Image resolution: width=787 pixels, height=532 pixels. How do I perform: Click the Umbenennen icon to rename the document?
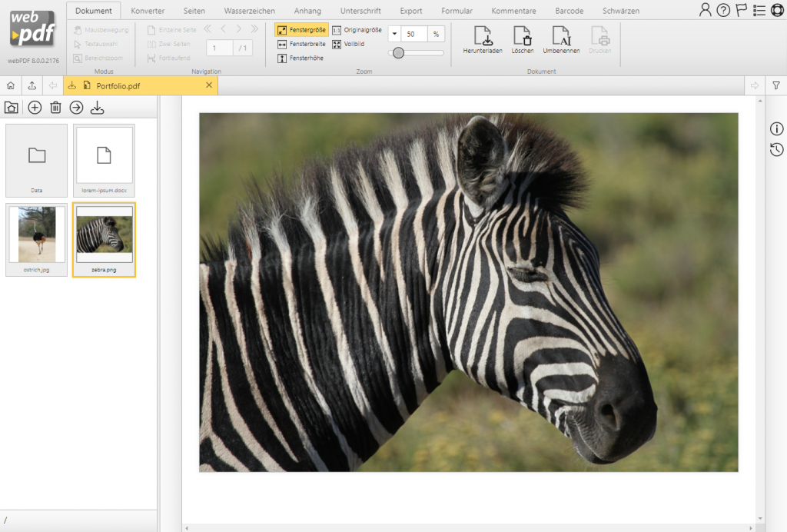(563, 37)
